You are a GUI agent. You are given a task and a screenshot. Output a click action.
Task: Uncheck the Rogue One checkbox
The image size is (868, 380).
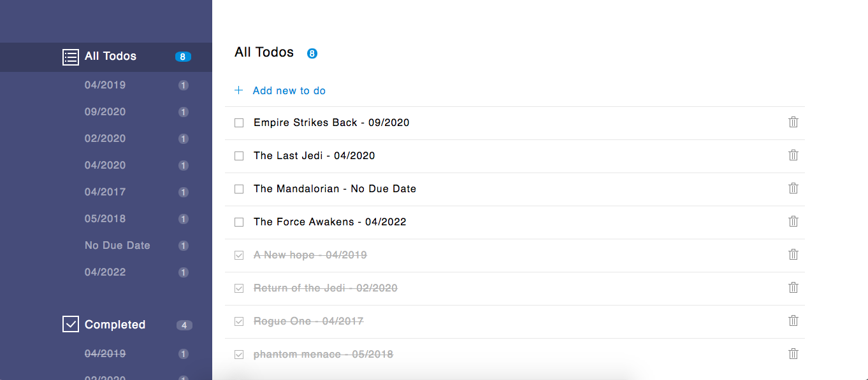click(239, 321)
